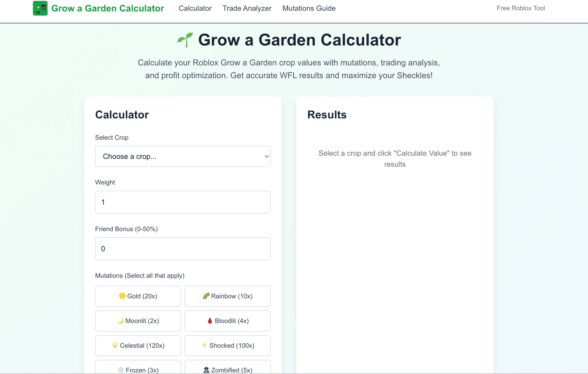This screenshot has width=588, height=374.
Task: Toggle the Gold (20x) mutation
Action: coord(138,296)
